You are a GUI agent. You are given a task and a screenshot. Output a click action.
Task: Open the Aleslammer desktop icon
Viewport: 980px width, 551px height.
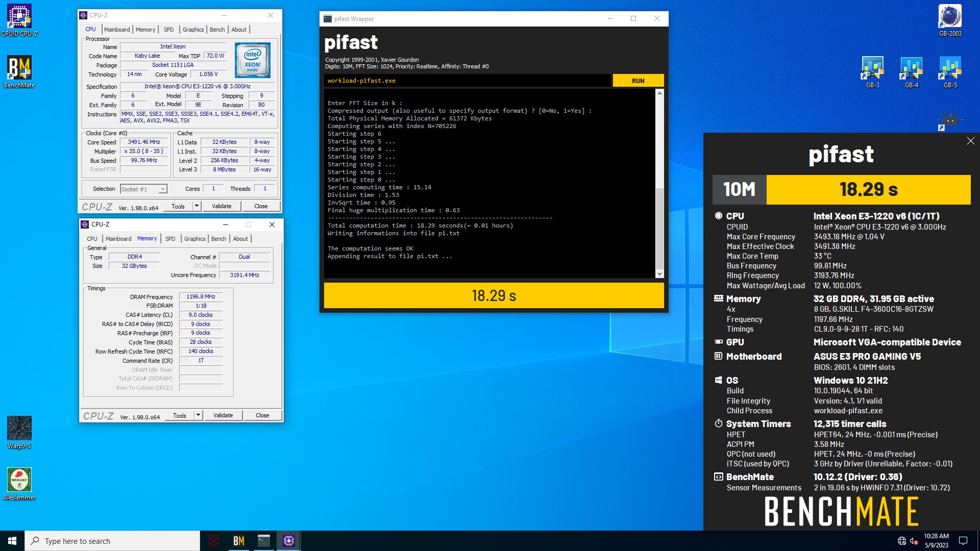tap(19, 484)
